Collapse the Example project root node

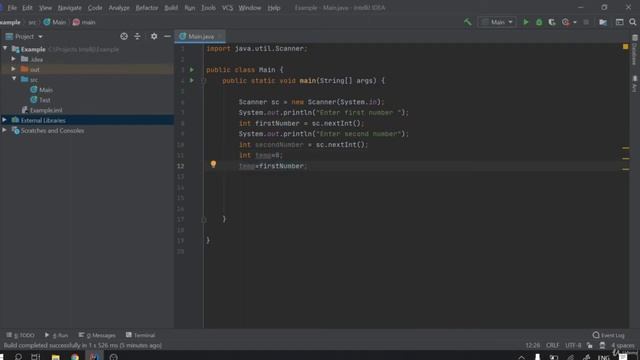click(x=5, y=49)
